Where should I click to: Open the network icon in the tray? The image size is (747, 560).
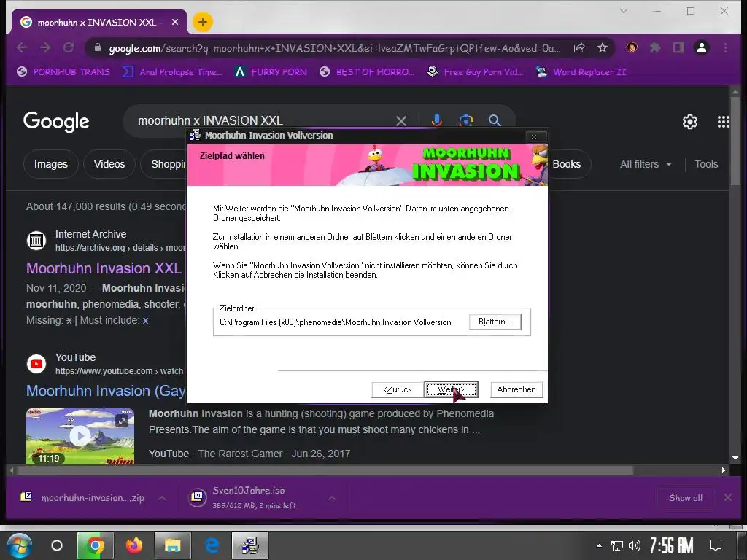[x=617, y=545]
